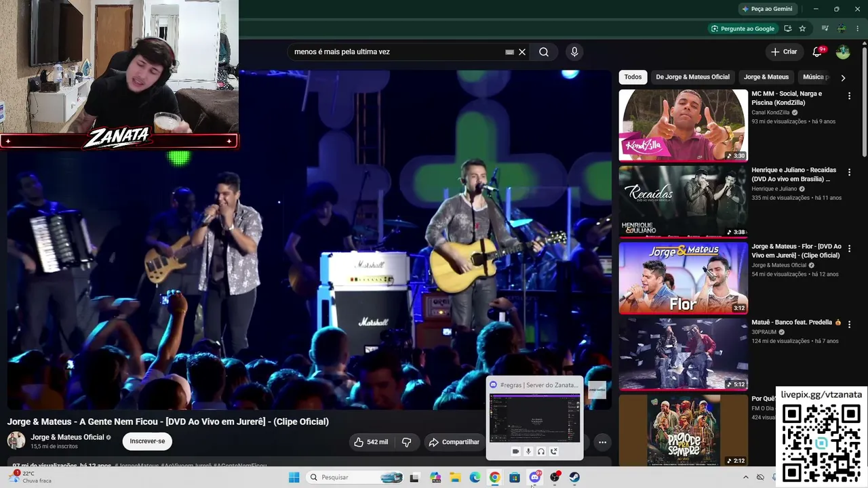Open the Henrique e Juliano Recaídas video title
The image size is (868, 488).
pyautogui.click(x=793, y=174)
